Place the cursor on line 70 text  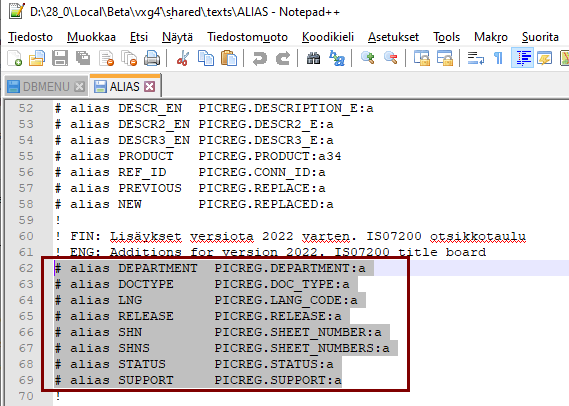coord(57,396)
